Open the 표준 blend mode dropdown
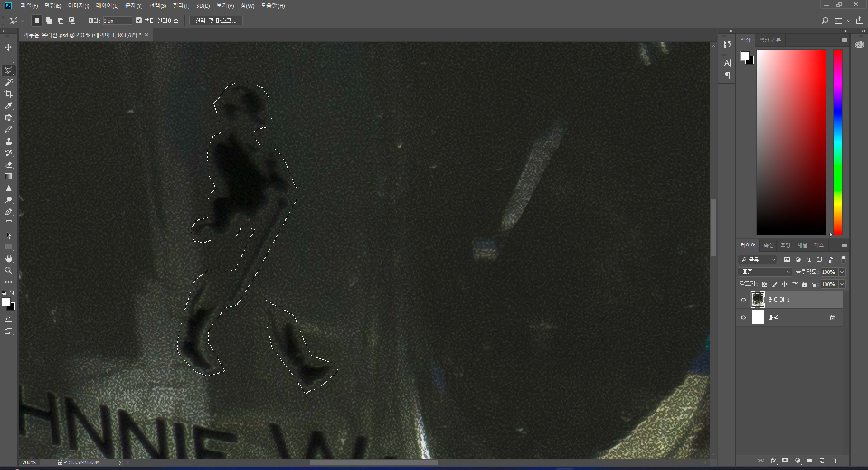 [765, 272]
